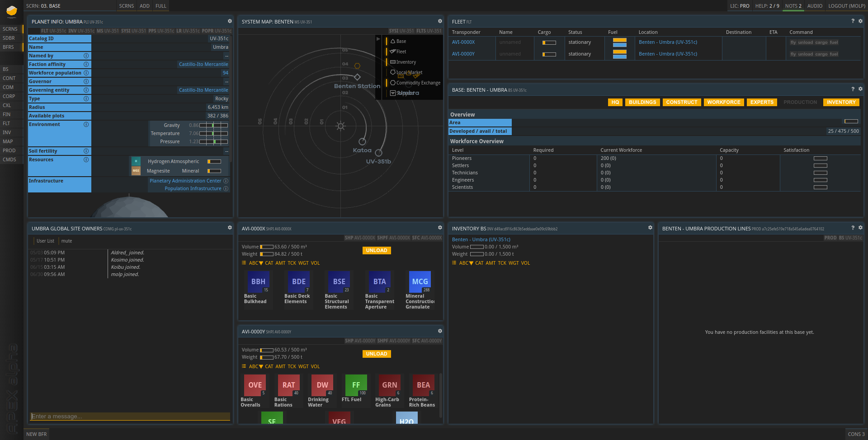The image size is (868, 440).
Task: Open Inventory BS panel settings gear
Action: click(650, 228)
